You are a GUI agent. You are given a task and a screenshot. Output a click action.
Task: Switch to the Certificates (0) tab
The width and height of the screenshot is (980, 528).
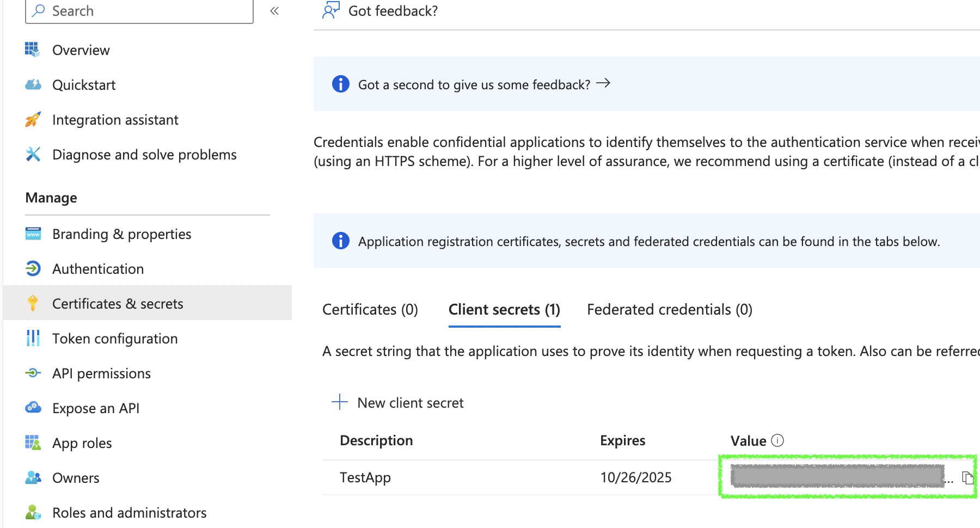click(370, 310)
